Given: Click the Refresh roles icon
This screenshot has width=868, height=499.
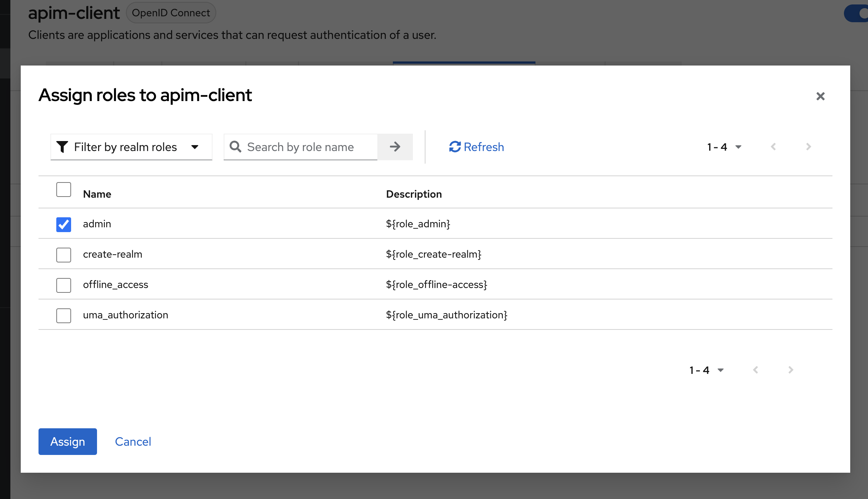Looking at the screenshot, I should click(455, 147).
